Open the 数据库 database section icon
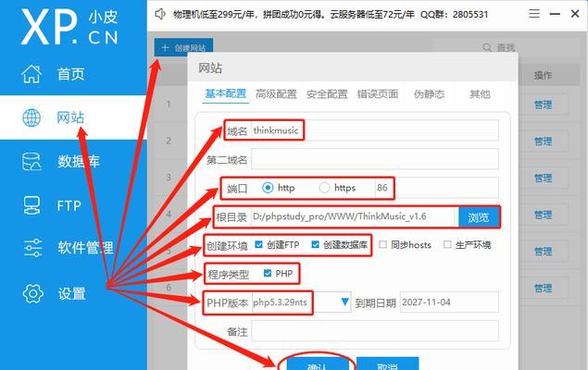The image size is (588, 370). click(31, 161)
